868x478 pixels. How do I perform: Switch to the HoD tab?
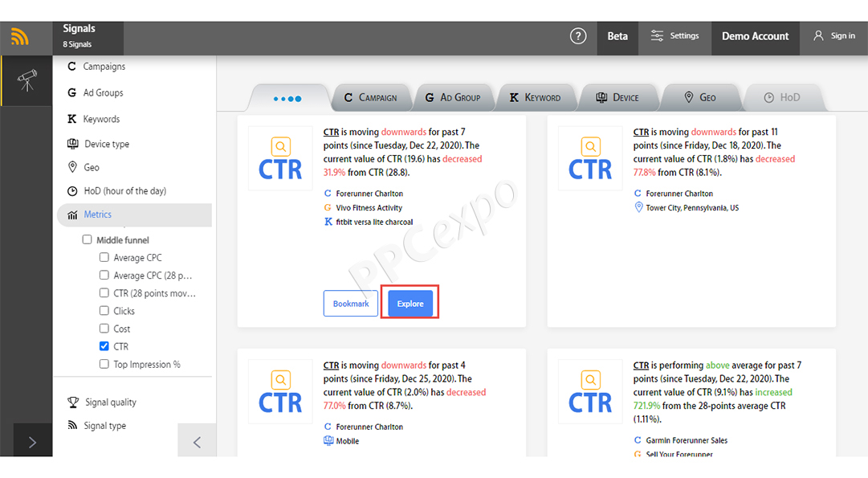[783, 98]
